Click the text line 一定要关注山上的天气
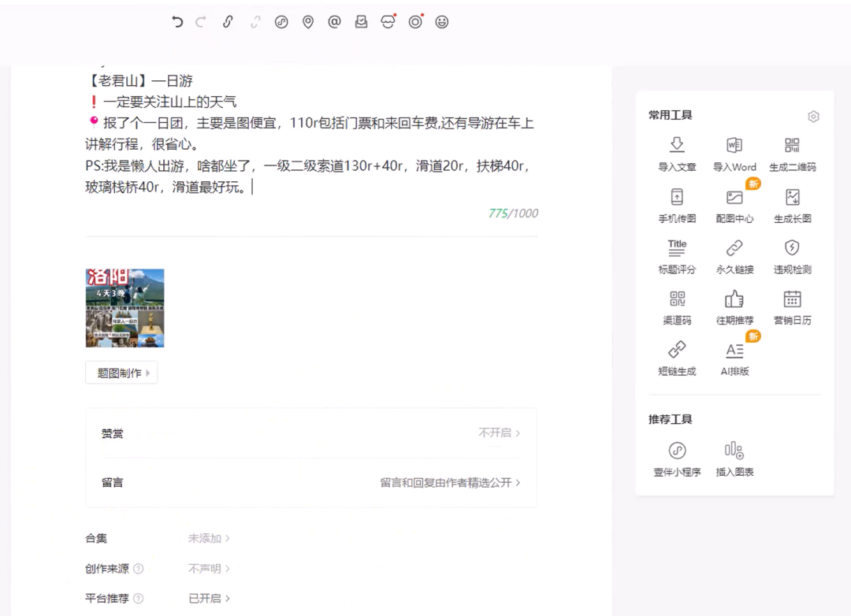851x616 pixels. [169, 102]
